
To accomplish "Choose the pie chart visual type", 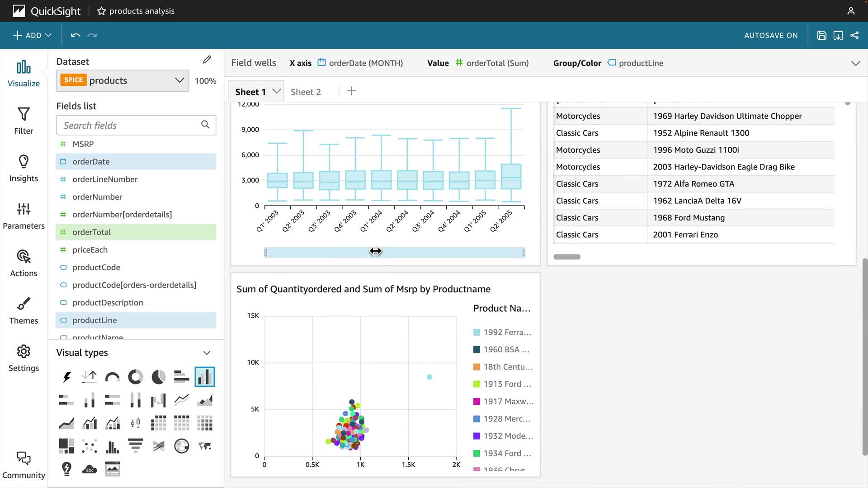I will tap(158, 377).
